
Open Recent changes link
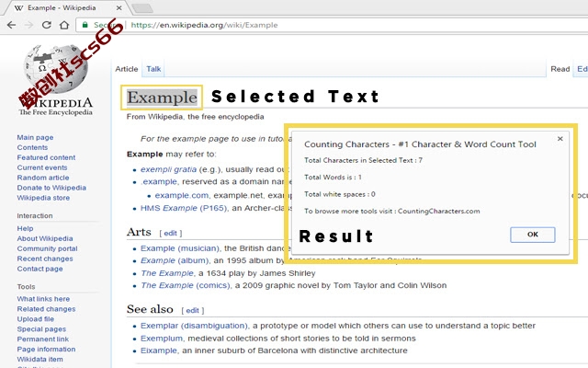[45, 259]
